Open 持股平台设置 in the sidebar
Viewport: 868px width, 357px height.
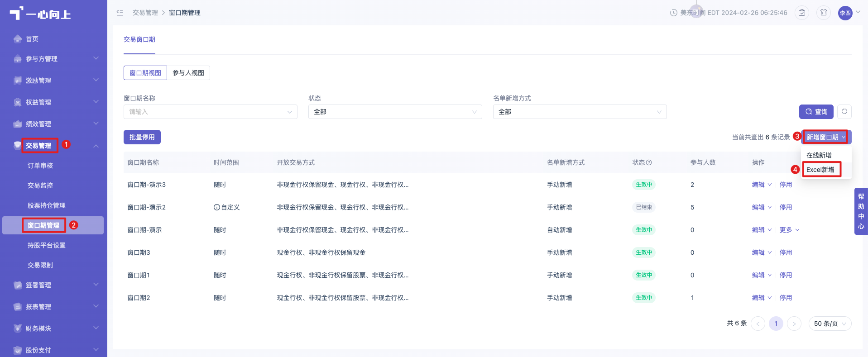pyautogui.click(x=47, y=245)
